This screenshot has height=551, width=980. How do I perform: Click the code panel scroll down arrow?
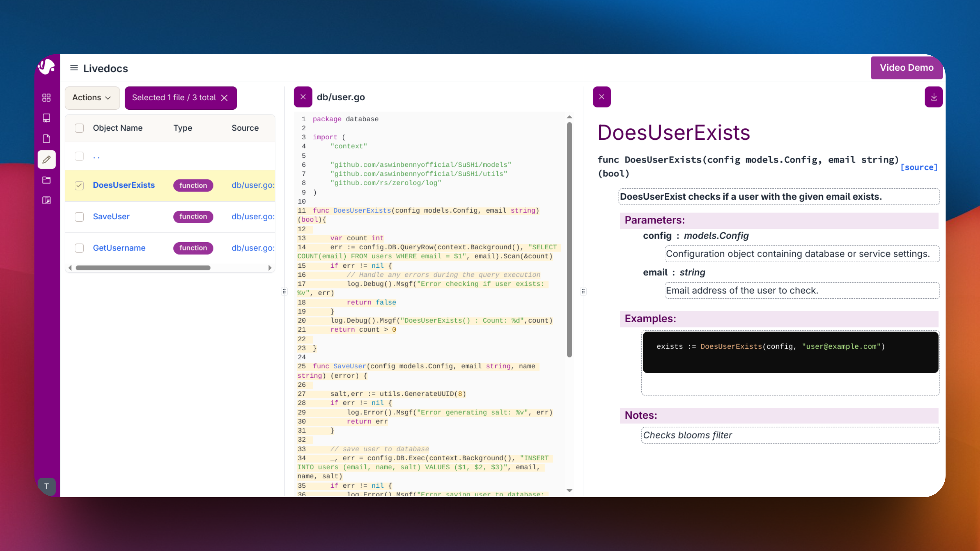click(570, 491)
